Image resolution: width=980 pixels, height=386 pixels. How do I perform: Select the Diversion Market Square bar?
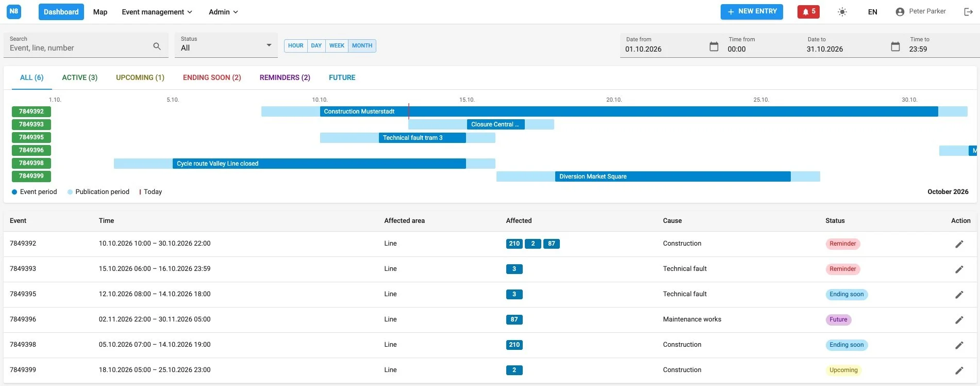pyautogui.click(x=673, y=176)
